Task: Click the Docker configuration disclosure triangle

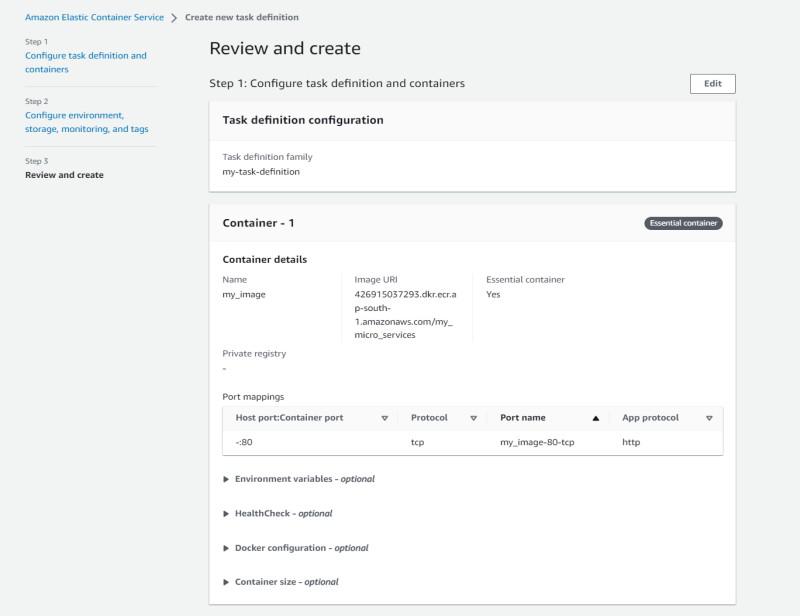Action: (x=226, y=548)
